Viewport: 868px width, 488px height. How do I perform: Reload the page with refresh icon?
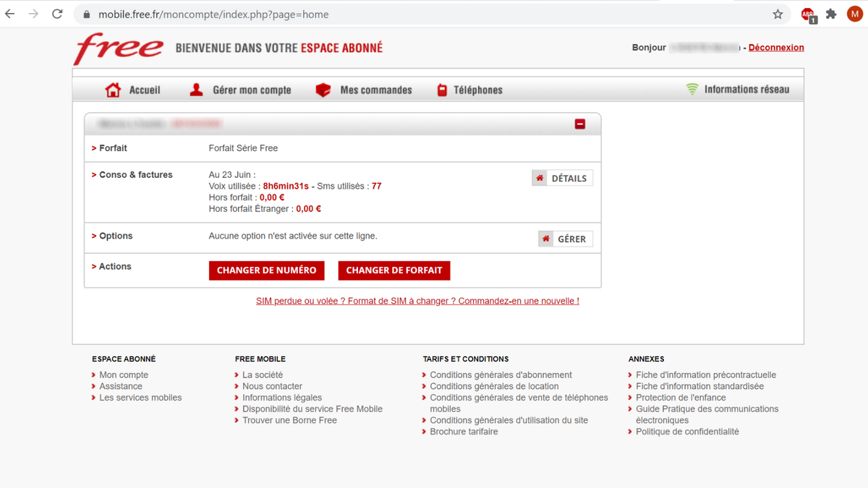click(x=57, y=14)
